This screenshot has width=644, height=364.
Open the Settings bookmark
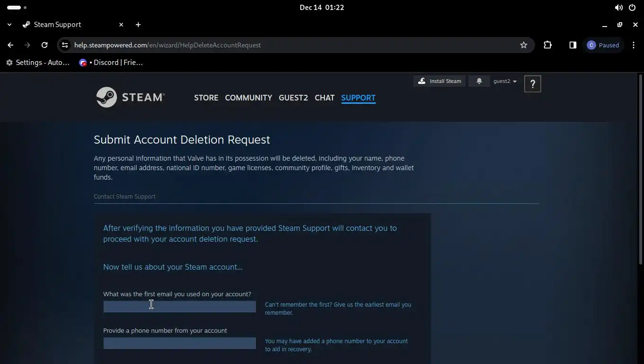click(38, 63)
